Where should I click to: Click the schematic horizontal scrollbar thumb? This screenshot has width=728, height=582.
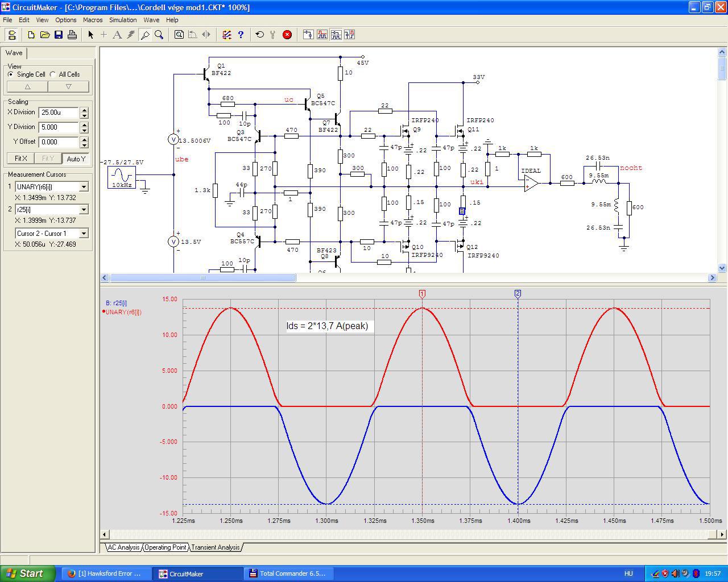[202, 278]
